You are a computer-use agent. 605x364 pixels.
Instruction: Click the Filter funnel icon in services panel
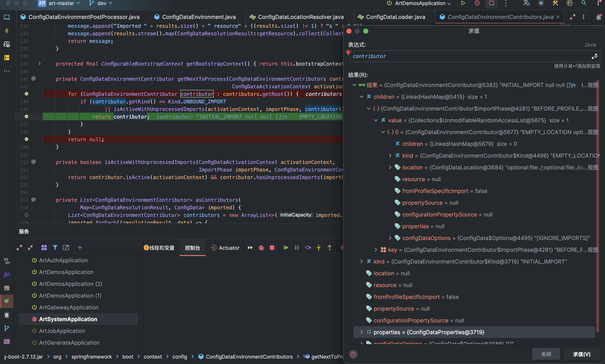(55, 248)
